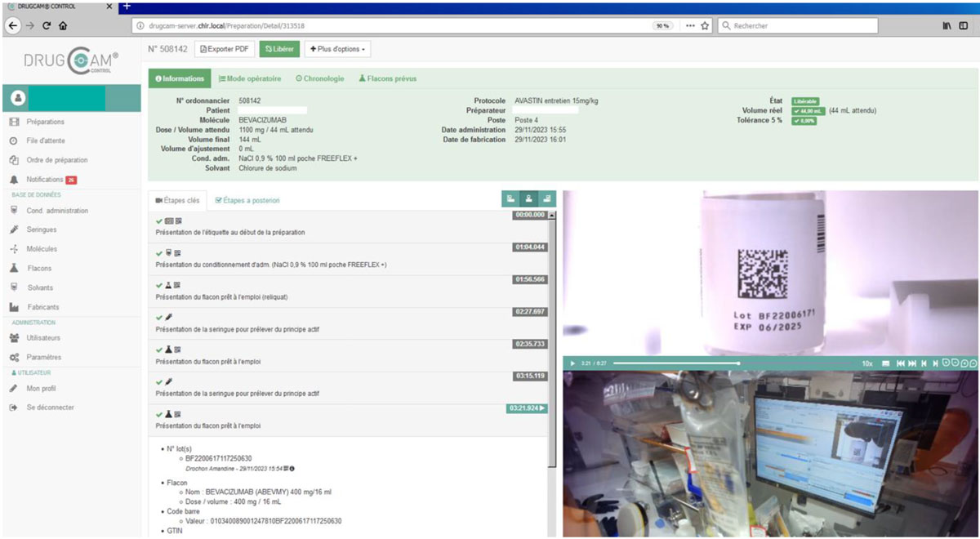Open a new browser tab with plus
The height and width of the screenshot is (539, 980).
coord(127,7)
